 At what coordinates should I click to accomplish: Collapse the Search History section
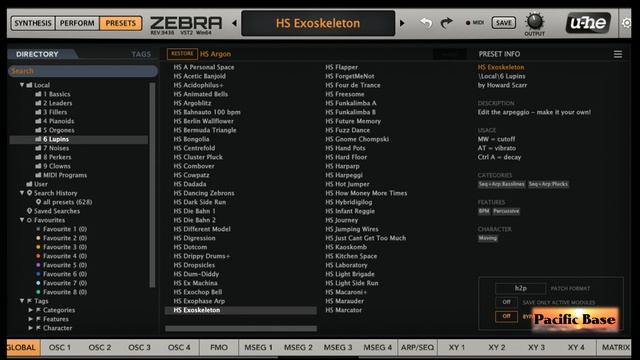pyautogui.click(x=22, y=193)
